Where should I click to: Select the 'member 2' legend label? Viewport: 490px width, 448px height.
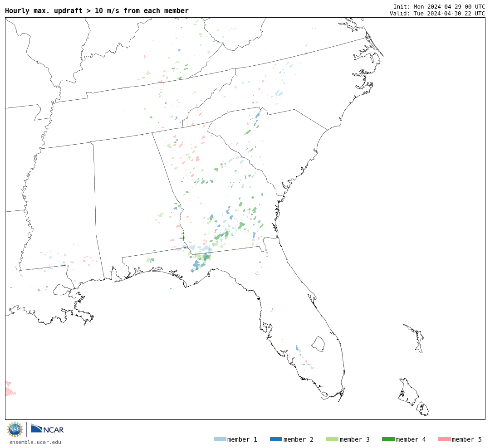click(299, 439)
